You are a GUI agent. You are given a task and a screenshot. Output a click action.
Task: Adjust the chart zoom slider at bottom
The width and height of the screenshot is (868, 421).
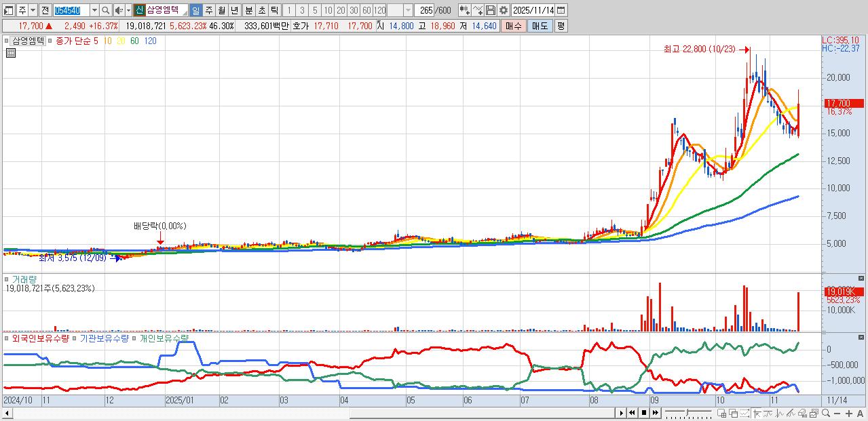tap(688, 413)
